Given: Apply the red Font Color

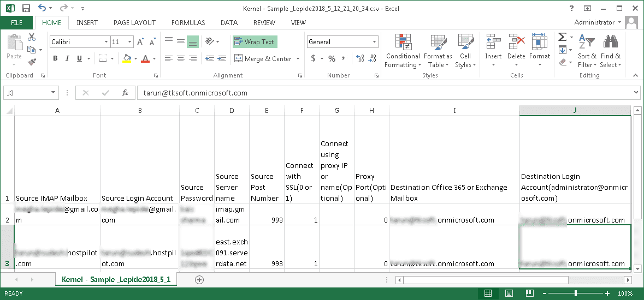Looking at the screenshot, I should pos(145,59).
